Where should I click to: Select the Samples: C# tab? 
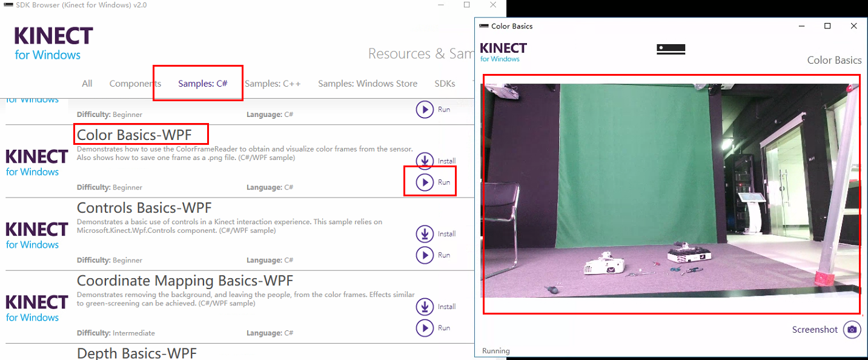point(203,84)
